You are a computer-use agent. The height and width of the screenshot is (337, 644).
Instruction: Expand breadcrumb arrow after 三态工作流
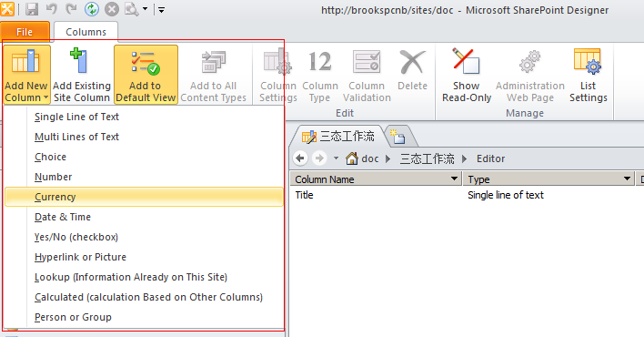tap(465, 158)
